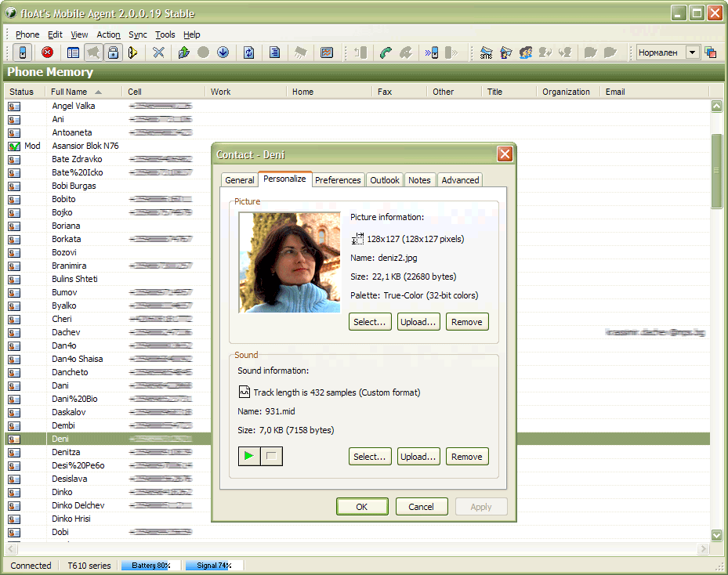Open the Нормален profile dropdown
The width and height of the screenshot is (728, 575).
(x=692, y=52)
